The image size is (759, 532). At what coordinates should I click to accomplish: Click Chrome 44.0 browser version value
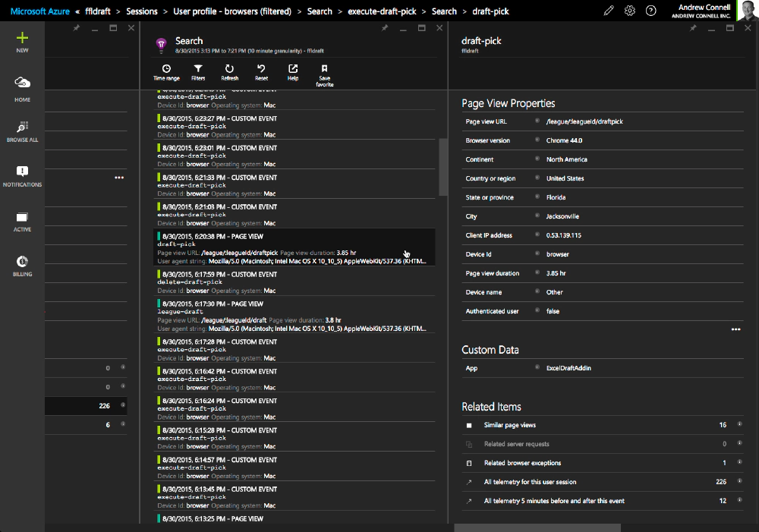[x=564, y=140]
